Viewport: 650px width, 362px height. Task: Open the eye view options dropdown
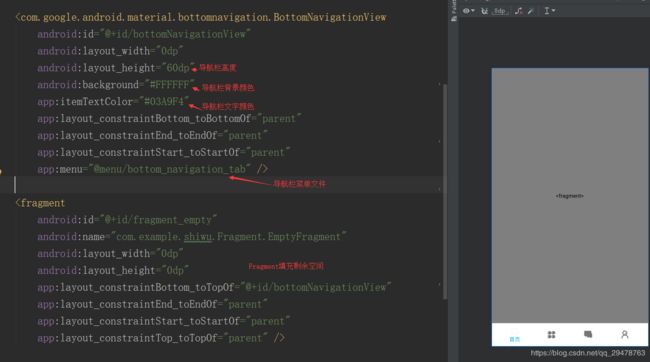pos(468,11)
